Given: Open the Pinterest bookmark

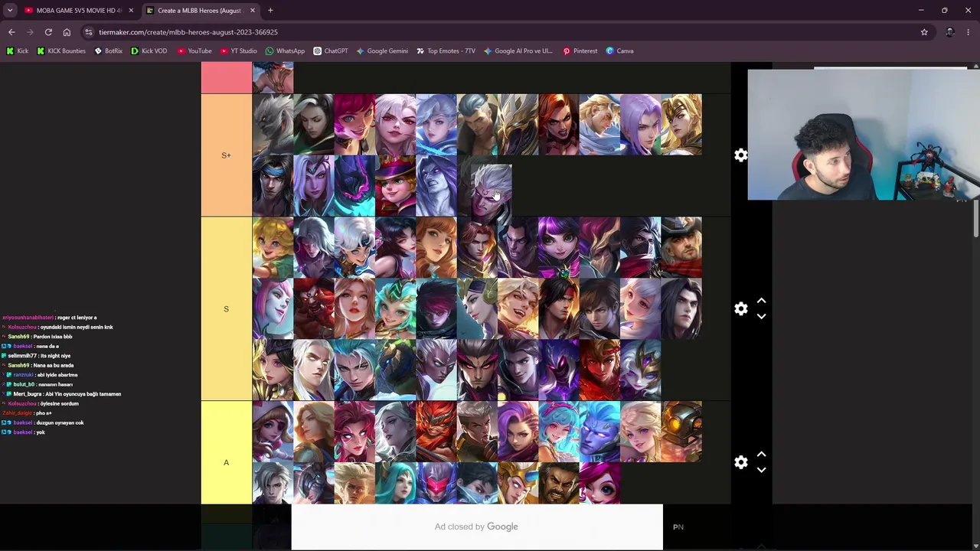Looking at the screenshot, I should (580, 51).
